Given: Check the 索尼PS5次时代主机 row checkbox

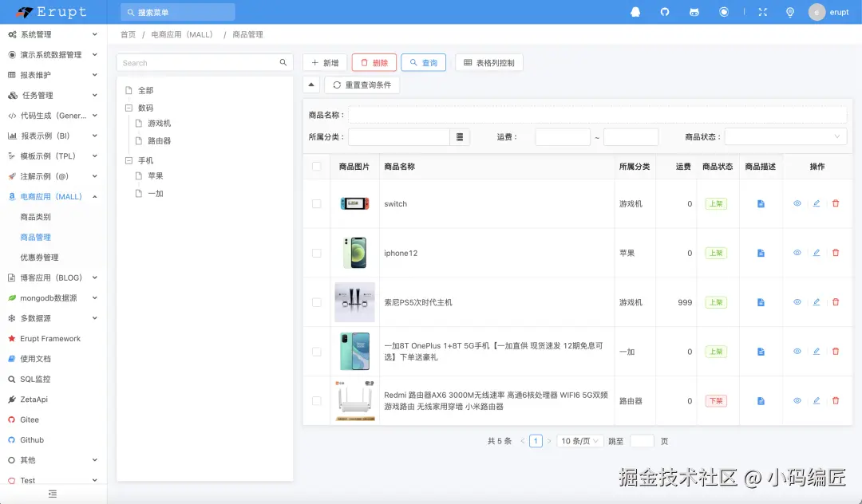Looking at the screenshot, I should 317,302.
